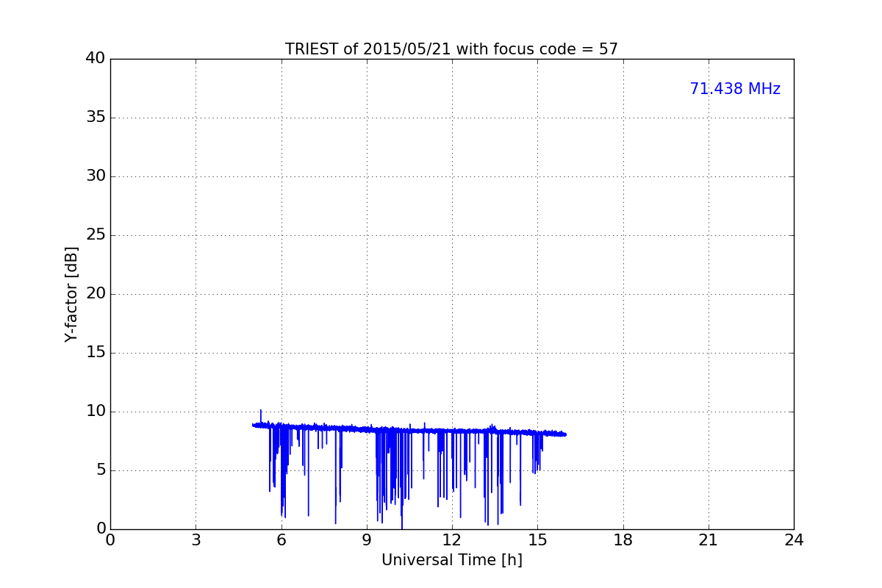
Task: Click the y-axis tick label '30'
Action: (95, 176)
